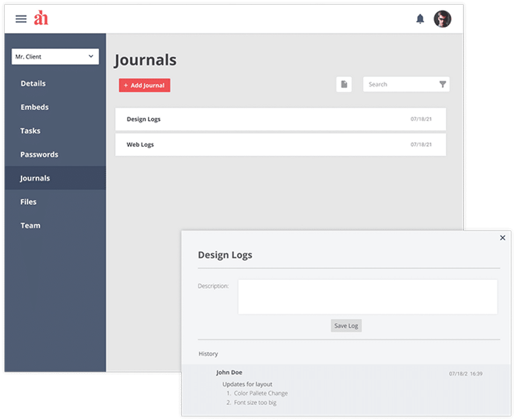The image size is (515, 420).
Task: Click the red 'ah' logo
Action: tap(41, 18)
